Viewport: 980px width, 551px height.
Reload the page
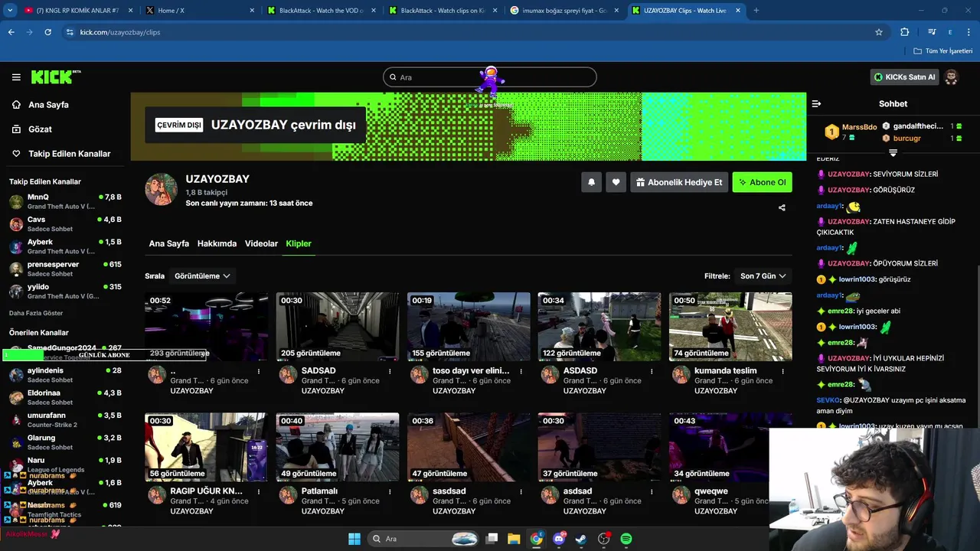coord(48,32)
